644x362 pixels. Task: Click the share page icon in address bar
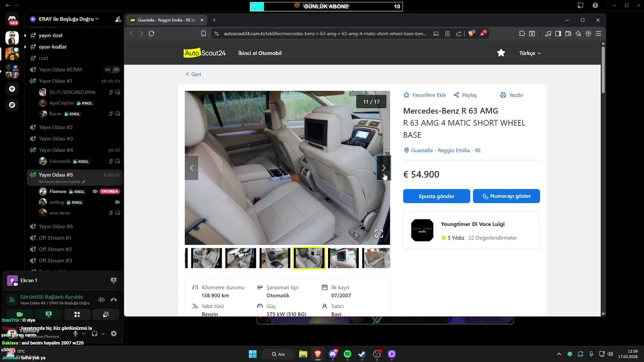click(x=459, y=34)
